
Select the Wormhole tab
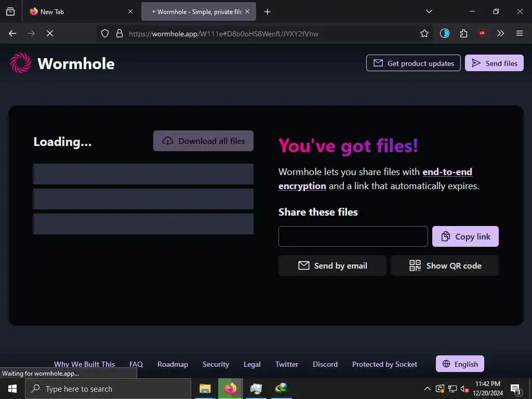[x=198, y=11]
